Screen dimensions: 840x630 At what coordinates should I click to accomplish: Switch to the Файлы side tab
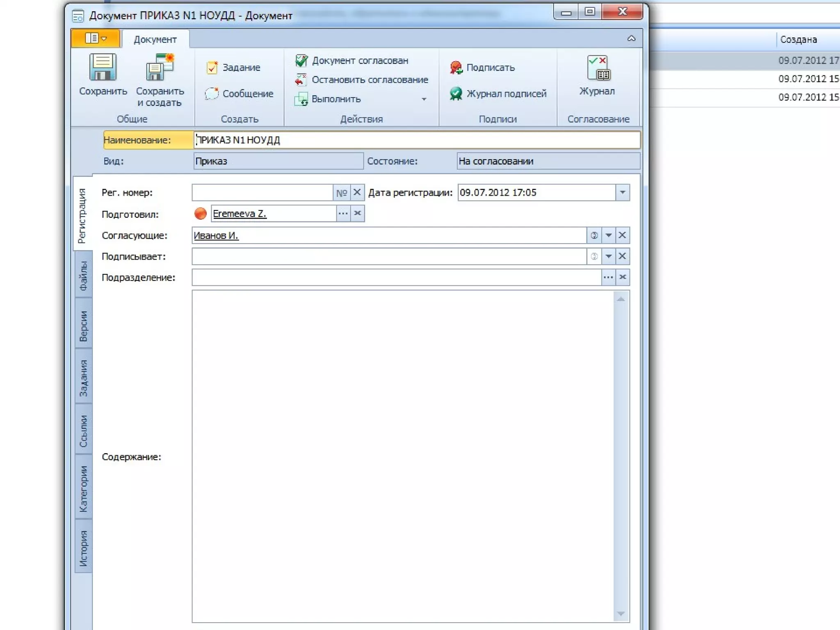(84, 276)
